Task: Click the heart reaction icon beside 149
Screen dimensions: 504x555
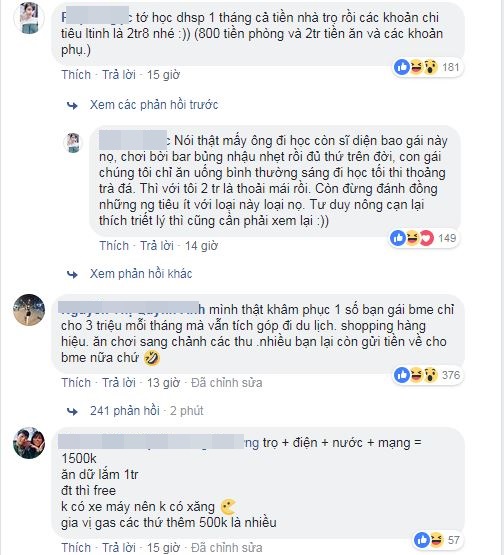Action: point(426,238)
